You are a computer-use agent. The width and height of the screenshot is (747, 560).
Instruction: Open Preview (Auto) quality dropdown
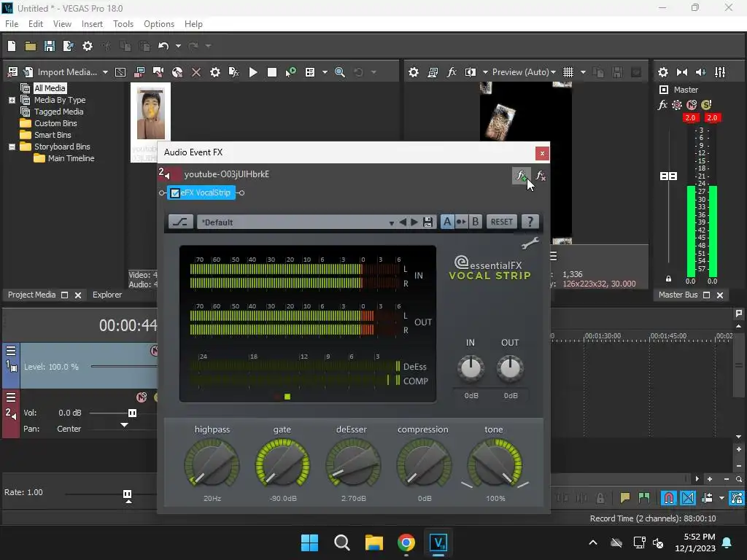point(524,72)
